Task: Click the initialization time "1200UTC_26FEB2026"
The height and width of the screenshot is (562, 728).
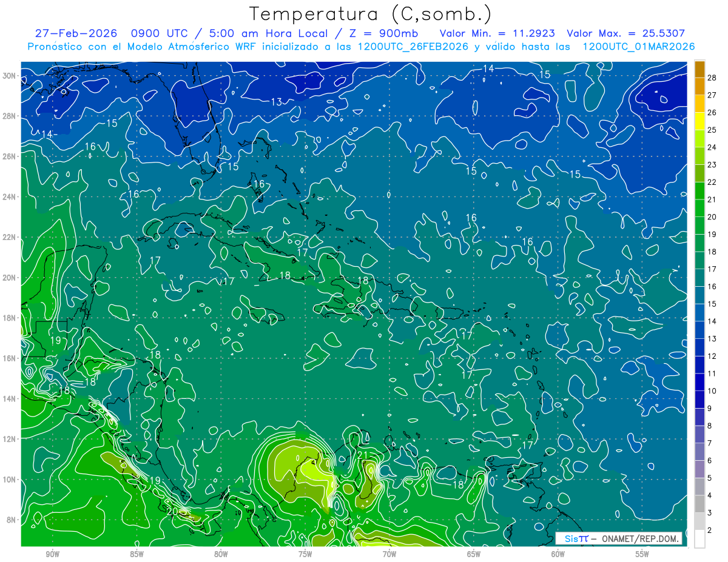Action: pyautogui.click(x=413, y=47)
